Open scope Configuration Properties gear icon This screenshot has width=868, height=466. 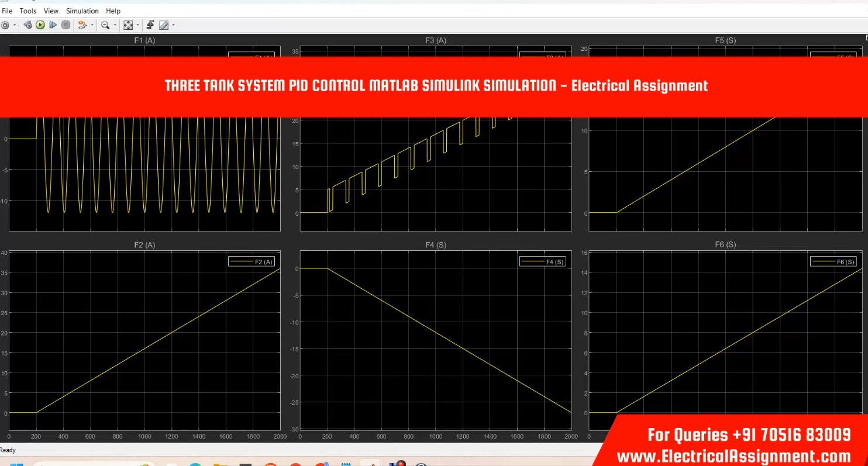click(x=5, y=25)
